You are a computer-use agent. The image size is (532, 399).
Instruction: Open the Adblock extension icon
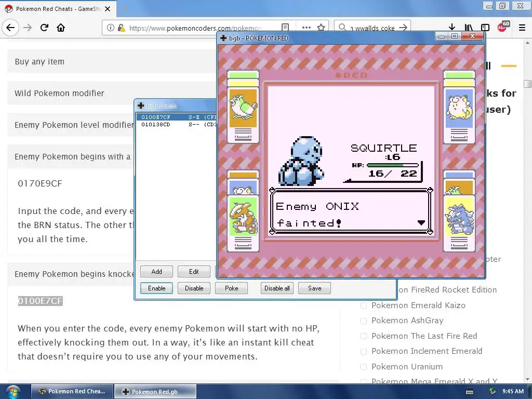503,27
